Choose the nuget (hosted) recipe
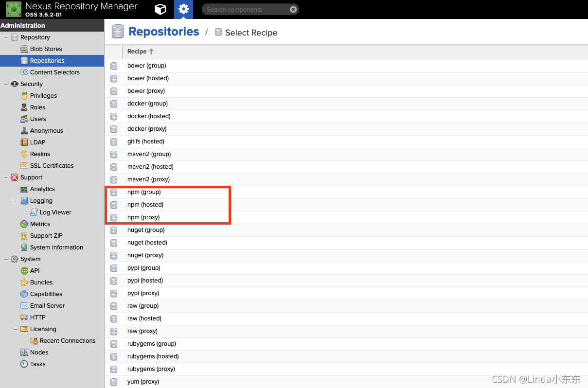 coord(346,243)
